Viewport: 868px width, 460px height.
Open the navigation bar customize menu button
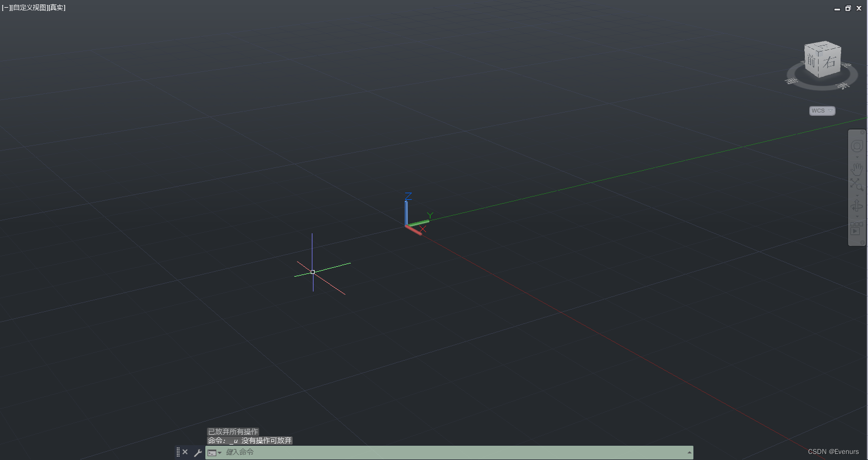[x=863, y=242]
